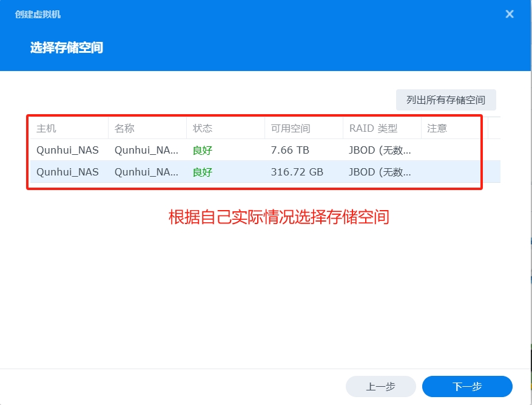Click the RAID 类型 column header
The height and width of the screenshot is (405, 532).
[382, 128]
